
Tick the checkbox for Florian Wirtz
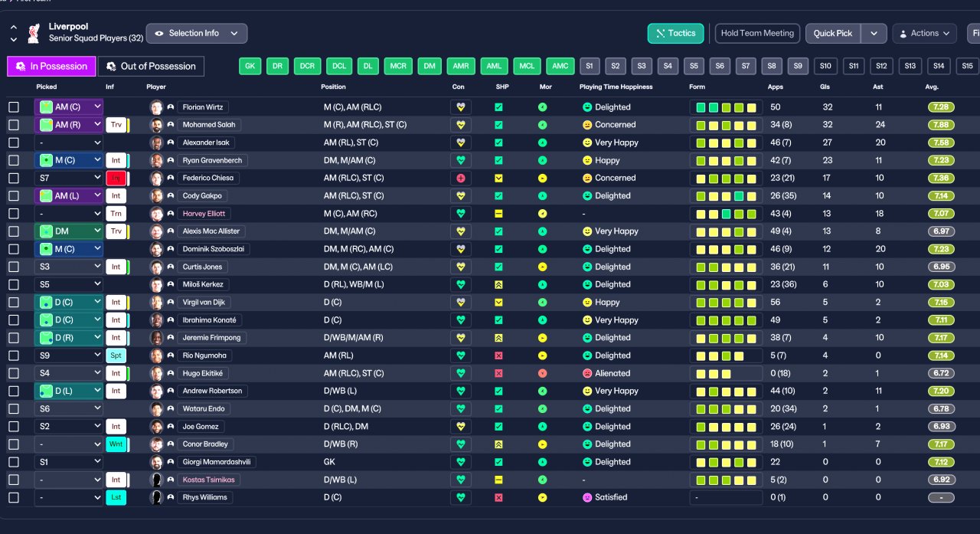coord(14,107)
